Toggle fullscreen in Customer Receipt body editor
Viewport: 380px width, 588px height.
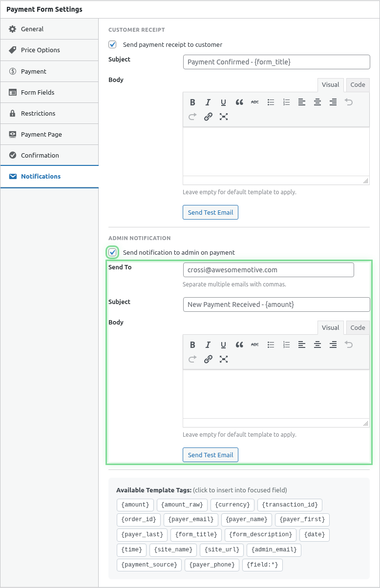[224, 117]
